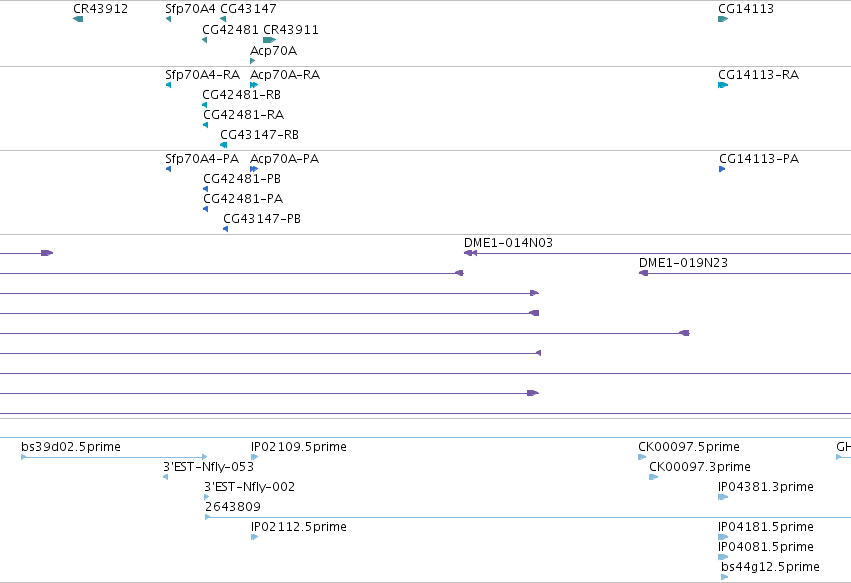Click the CG14113 gene arrow glyph
Image resolution: width=851 pixels, height=583 pixels.
[723, 19]
